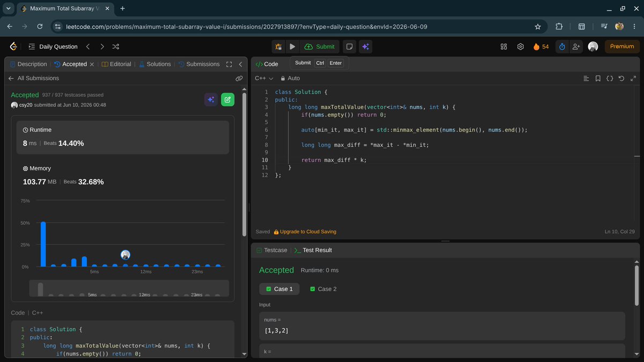The height and width of the screenshot is (362, 644).
Task: Open the notes icon next to Submit
Action: (349, 47)
